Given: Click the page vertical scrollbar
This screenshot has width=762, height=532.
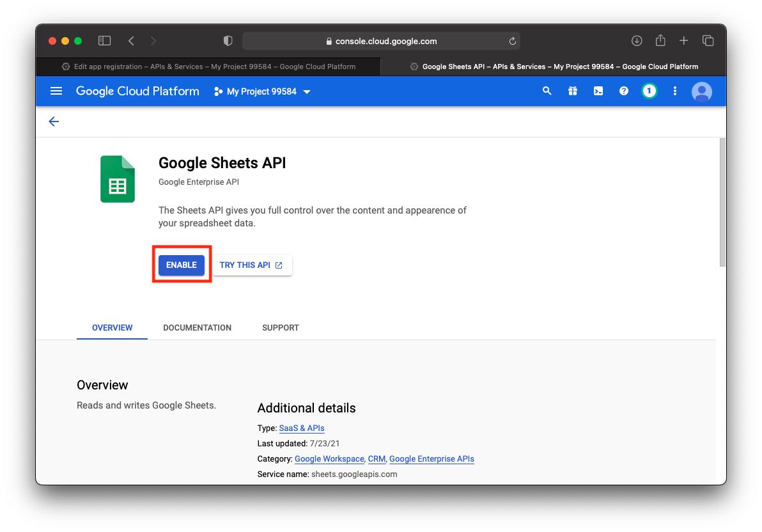Looking at the screenshot, I should tap(722, 202).
